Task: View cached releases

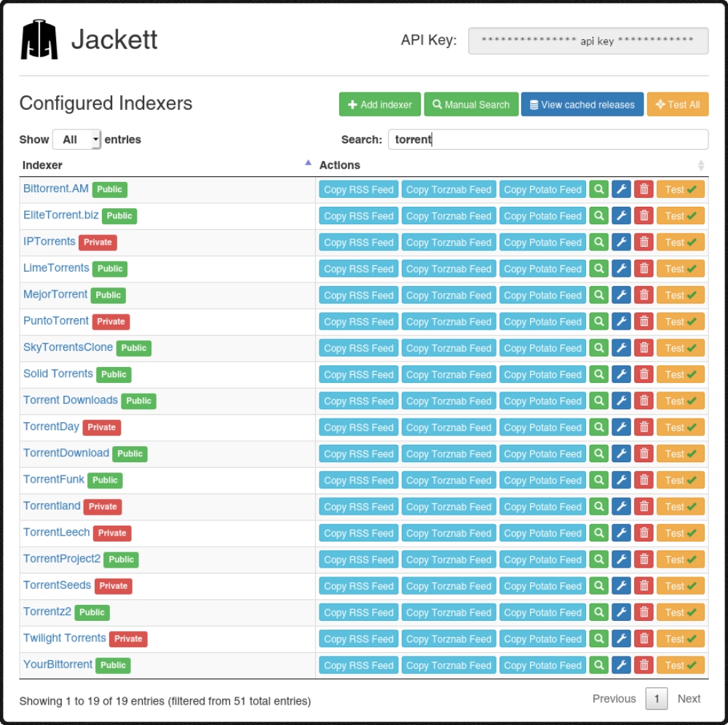Action: (x=582, y=104)
